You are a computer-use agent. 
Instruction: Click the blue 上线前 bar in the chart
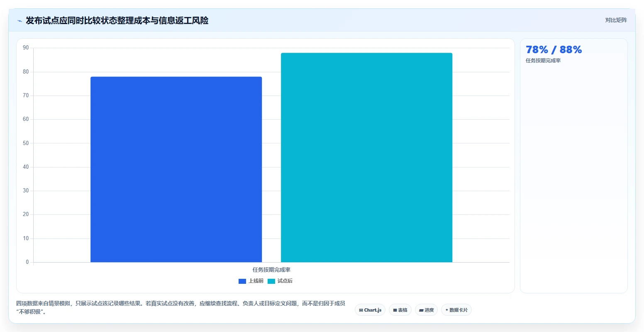tap(176, 170)
